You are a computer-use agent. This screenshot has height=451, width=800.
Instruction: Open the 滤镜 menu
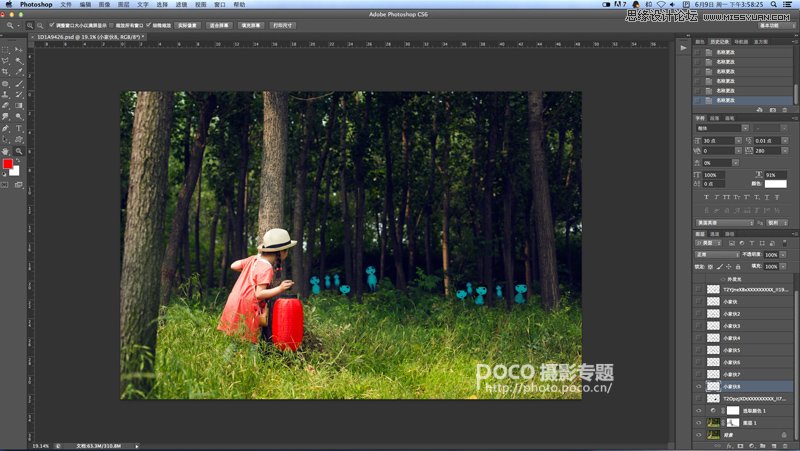[181, 4]
